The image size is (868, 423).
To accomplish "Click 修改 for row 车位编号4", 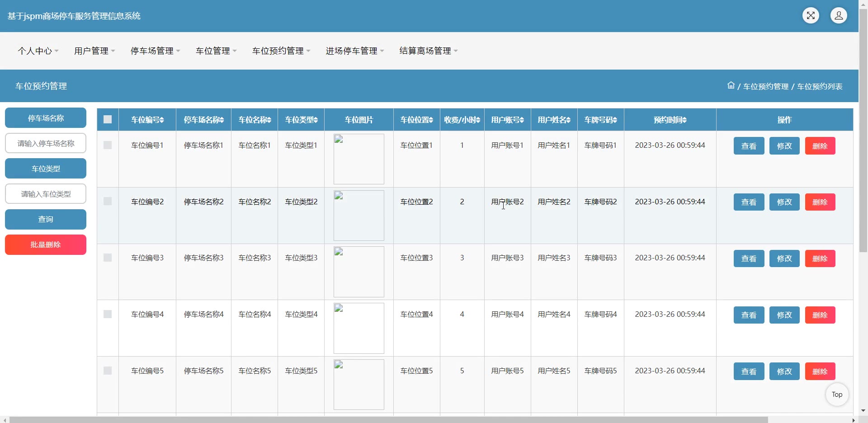I will pos(784,315).
